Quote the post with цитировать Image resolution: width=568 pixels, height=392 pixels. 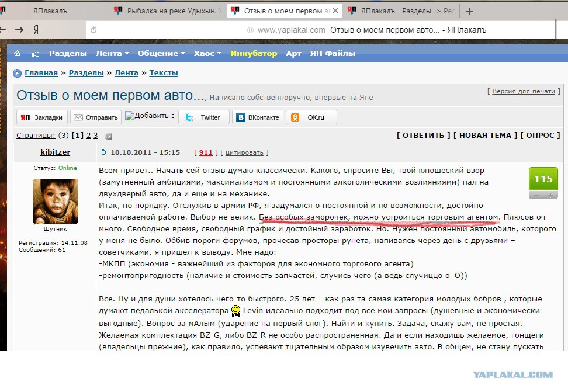(x=244, y=153)
